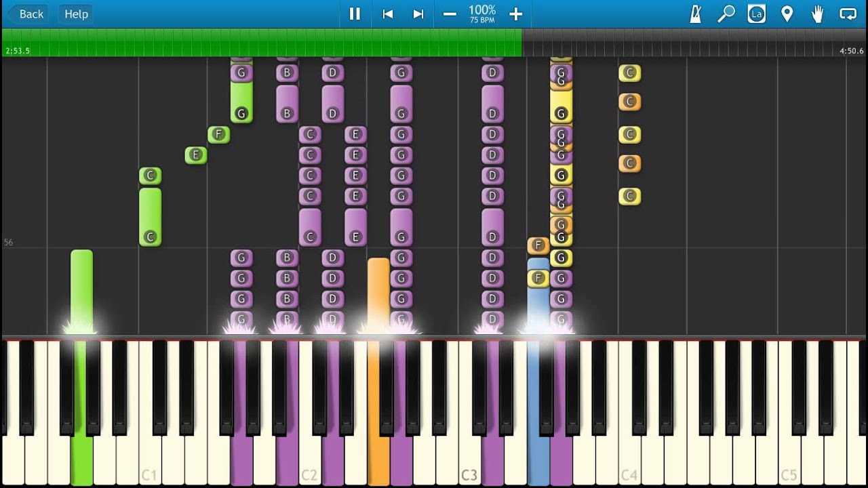Screen dimensions: 868x488
Task: Open the magnifier zoom tool
Action: [726, 14]
